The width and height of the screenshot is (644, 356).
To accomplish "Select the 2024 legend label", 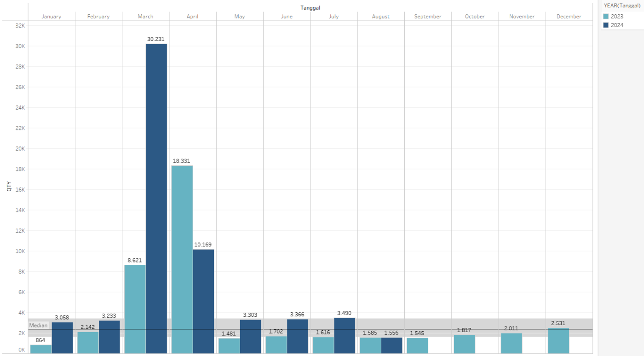I will [x=617, y=25].
